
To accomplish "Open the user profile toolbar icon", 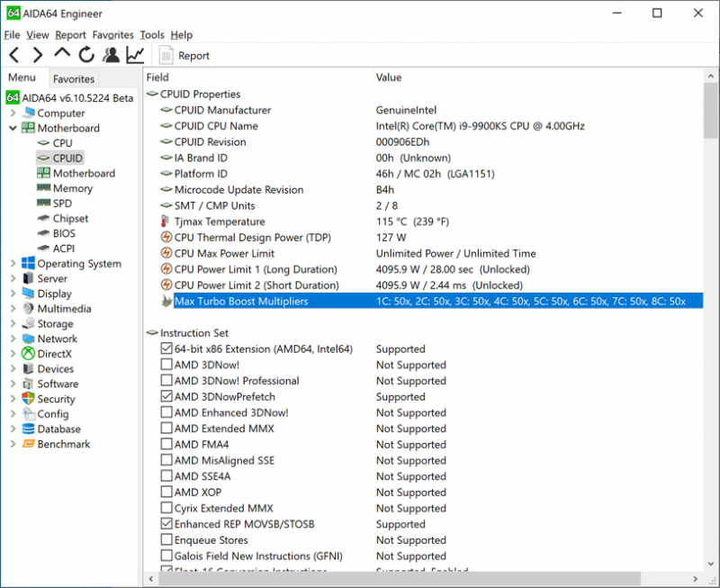I will (111, 55).
